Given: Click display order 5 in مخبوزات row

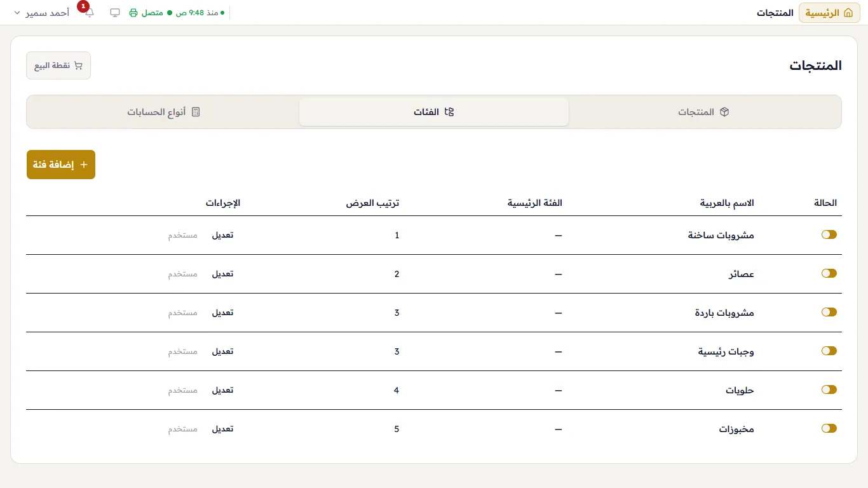Looking at the screenshot, I should coord(397,429).
